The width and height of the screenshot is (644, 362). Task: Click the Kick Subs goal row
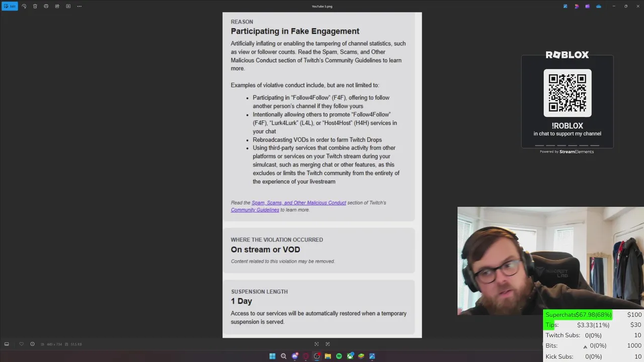[x=593, y=356]
